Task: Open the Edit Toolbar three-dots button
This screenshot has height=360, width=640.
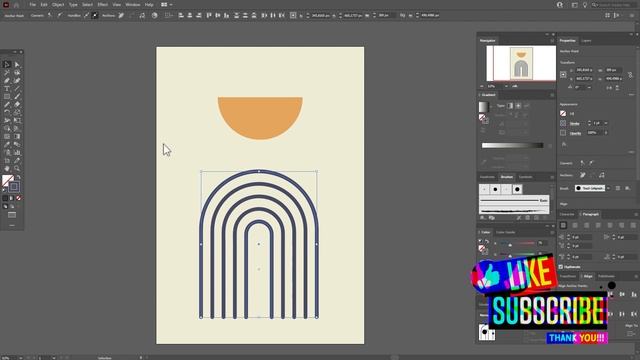Action: (12, 225)
